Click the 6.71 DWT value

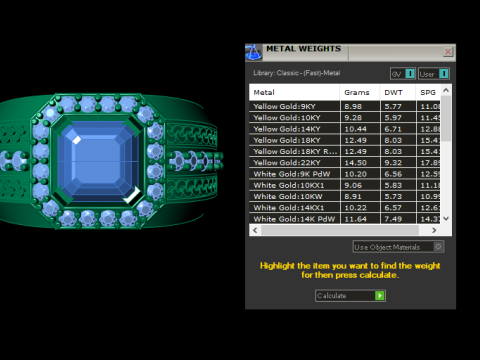[x=393, y=129]
